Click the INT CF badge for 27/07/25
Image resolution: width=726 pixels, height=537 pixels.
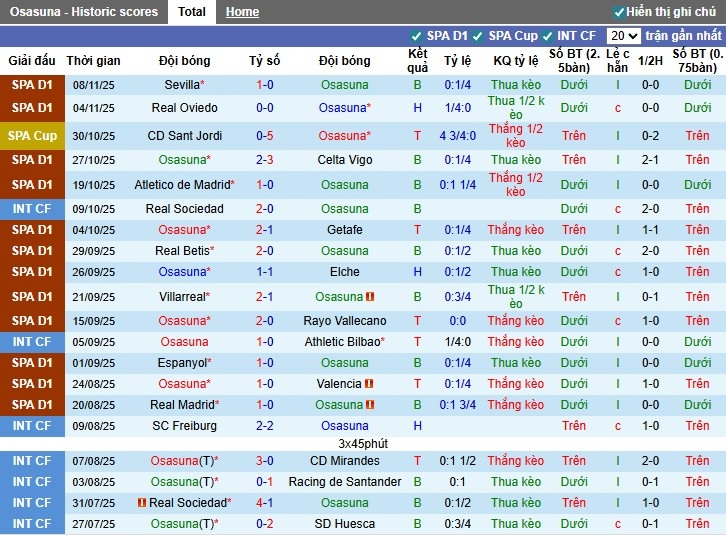coord(32,524)
